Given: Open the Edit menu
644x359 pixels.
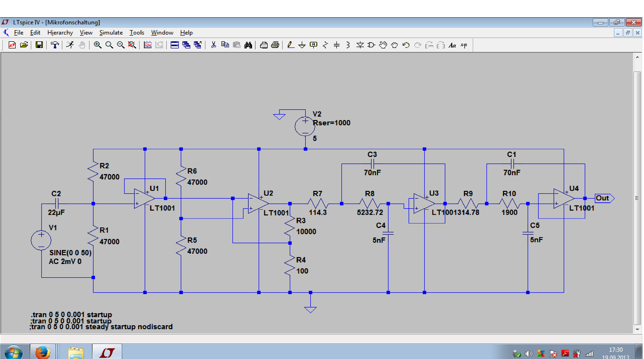Looking at the screenshot, I should (35, 32).
